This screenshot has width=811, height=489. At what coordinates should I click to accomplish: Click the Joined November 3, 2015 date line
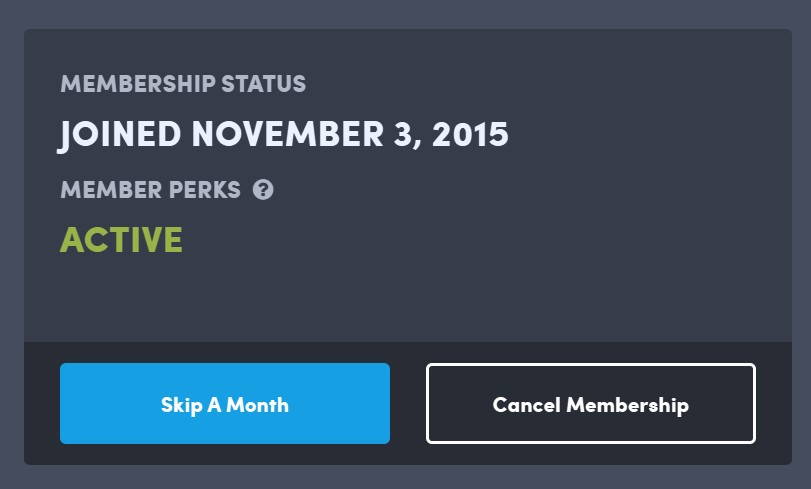click(283, 134)
